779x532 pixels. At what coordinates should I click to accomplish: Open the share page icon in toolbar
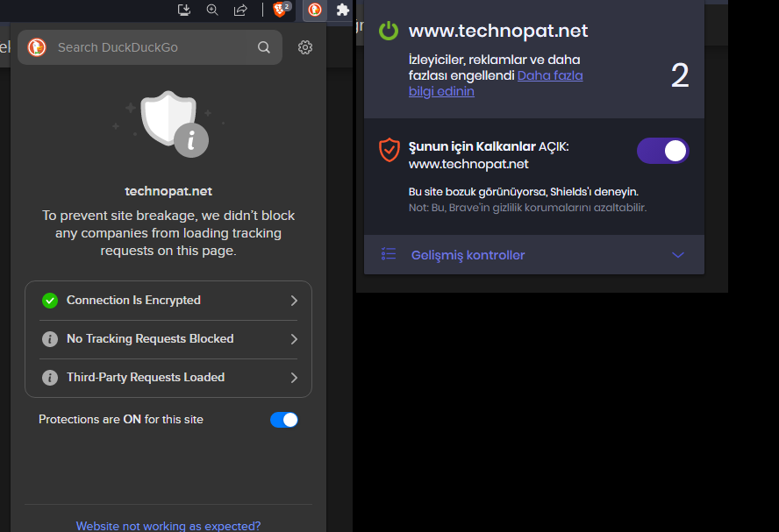[x=240, y=10]
